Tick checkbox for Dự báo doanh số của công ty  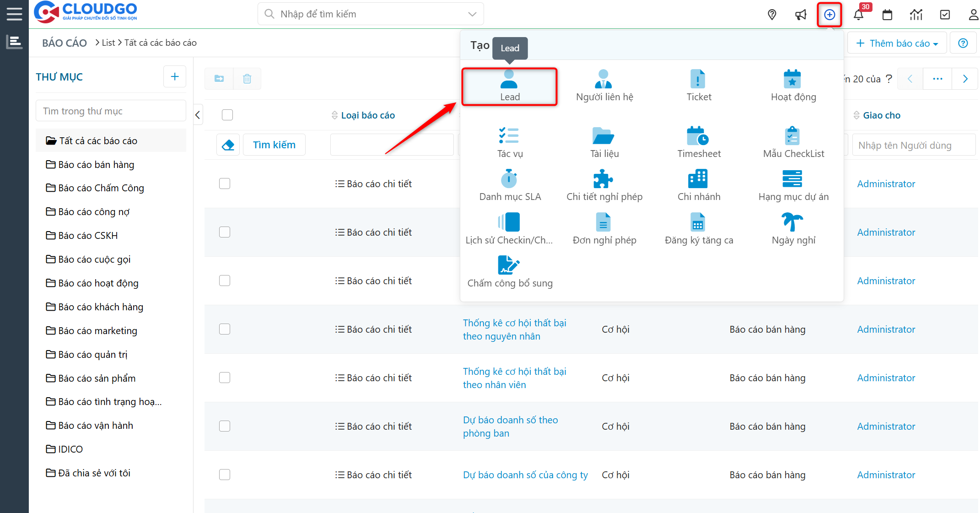pos(225,475)
